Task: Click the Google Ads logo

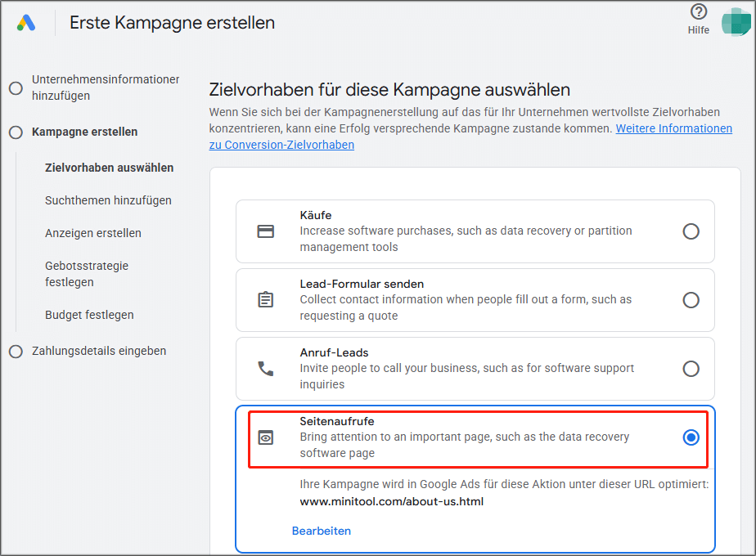Action: click(25, 22)
